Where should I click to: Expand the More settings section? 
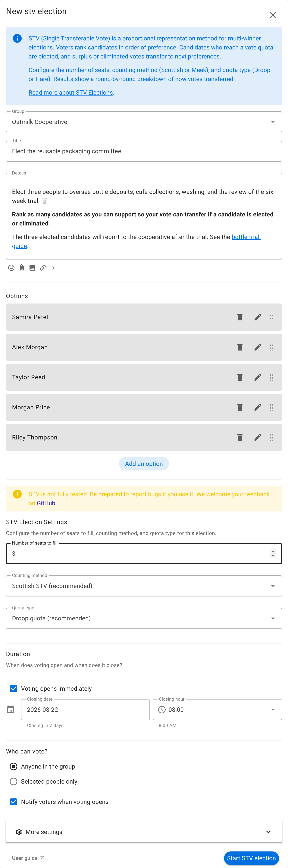click(x=144, y=832)
